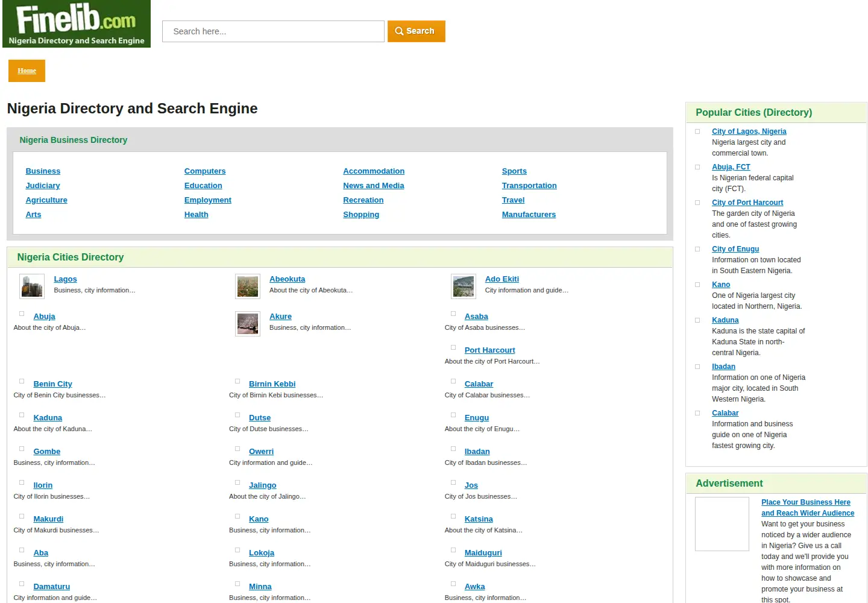Open the Accommodation category link
The image size is (868, 603).
point(374,171)
